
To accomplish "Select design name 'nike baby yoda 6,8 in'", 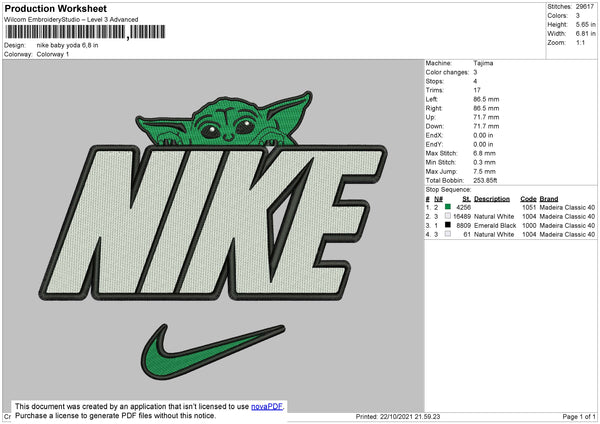I will (67, 45).
